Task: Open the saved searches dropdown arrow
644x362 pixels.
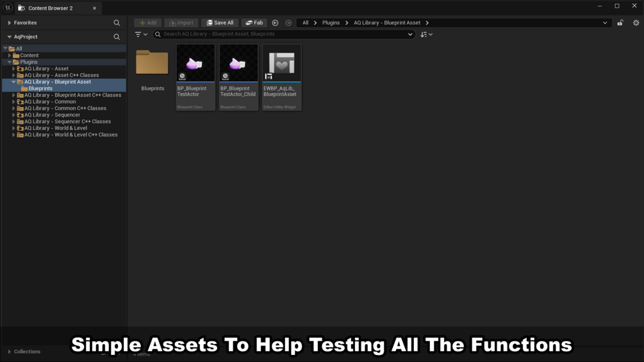Action: (x=410, y=35)
